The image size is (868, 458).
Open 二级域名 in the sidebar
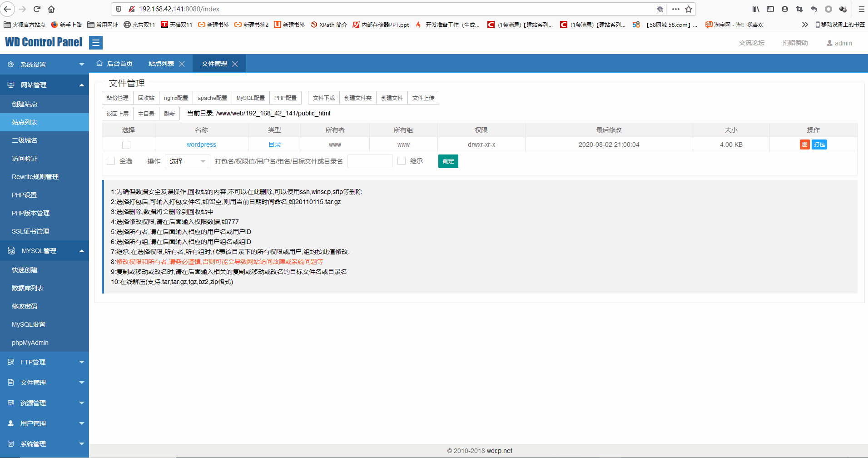45,140
